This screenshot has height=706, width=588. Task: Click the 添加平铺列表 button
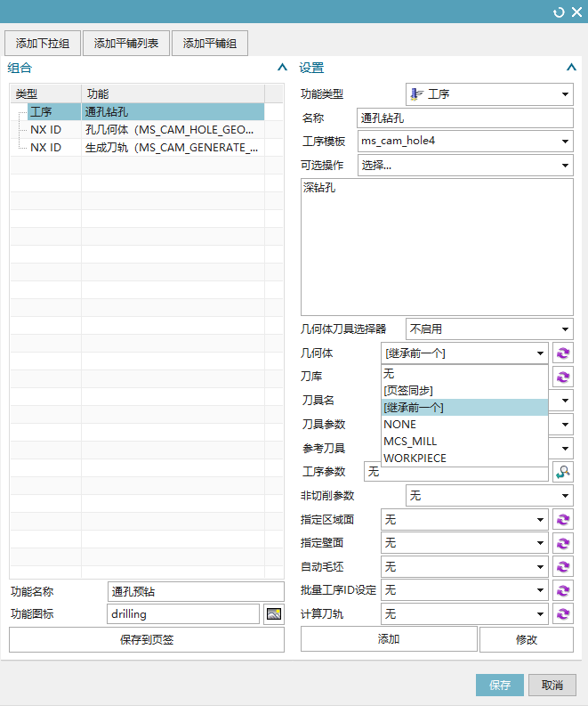pos(126,44)
